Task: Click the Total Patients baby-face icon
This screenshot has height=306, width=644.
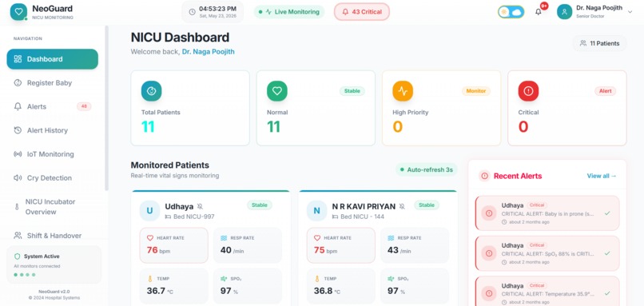Action: point(152,91)
